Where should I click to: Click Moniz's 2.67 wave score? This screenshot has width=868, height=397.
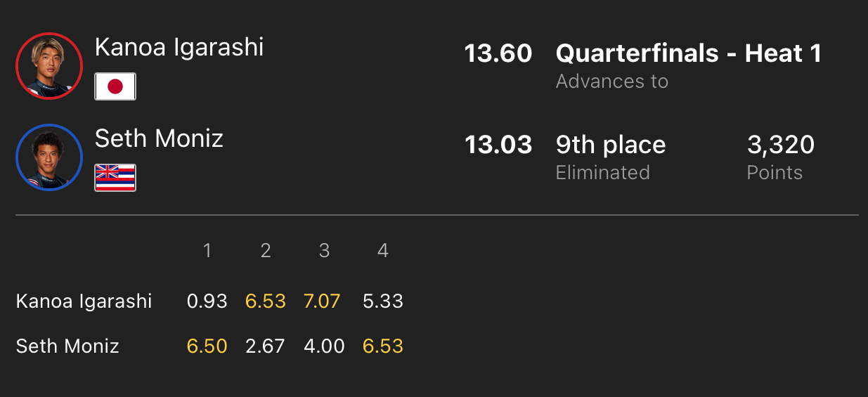point(266,346)
